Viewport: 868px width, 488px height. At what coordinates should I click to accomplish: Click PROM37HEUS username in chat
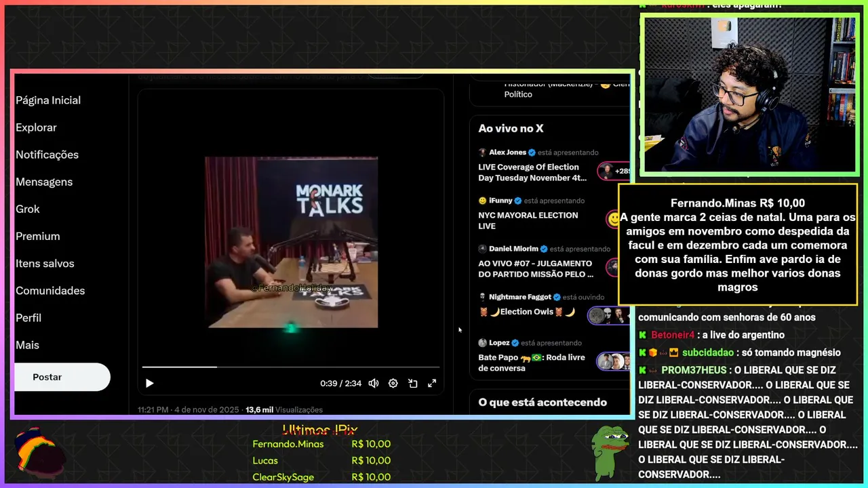pyautogui.click(x=694, y=370)
